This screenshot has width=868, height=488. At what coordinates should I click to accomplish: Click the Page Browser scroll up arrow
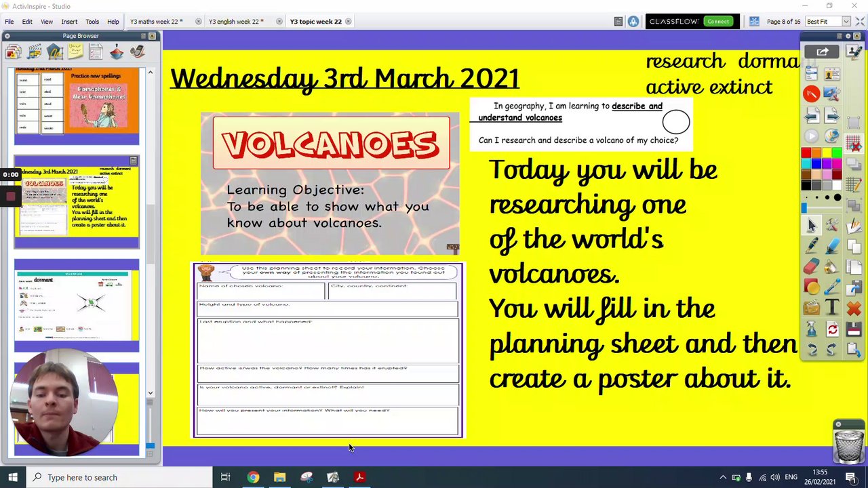tap(150, 72)
